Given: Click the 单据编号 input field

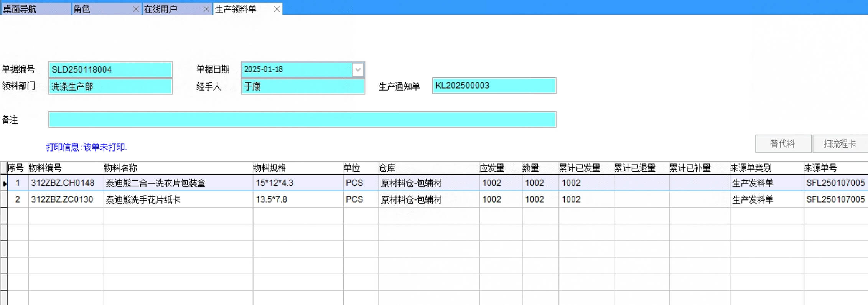Looking at the screenshot, I should (x=110, y=70).
